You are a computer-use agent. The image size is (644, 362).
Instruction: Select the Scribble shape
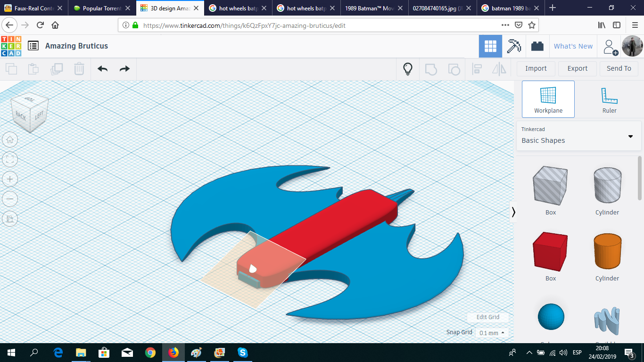607,321
